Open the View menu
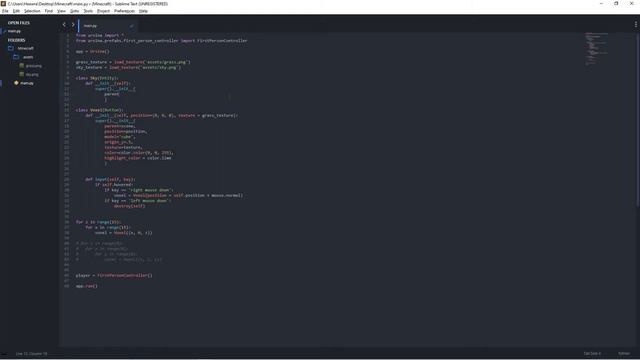 pos(61,11)
